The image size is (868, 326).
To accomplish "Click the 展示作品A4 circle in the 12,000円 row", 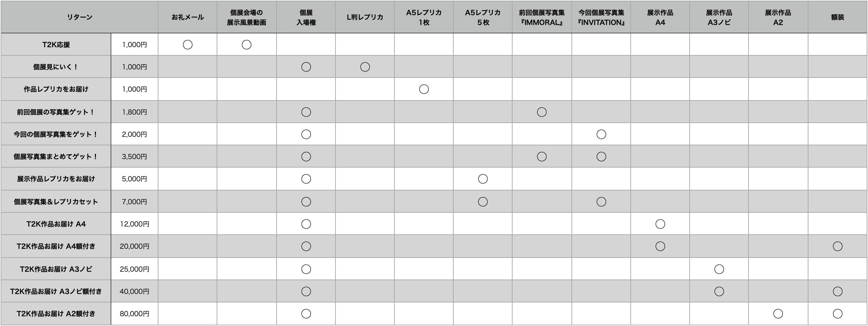I will tap(660, 224).
